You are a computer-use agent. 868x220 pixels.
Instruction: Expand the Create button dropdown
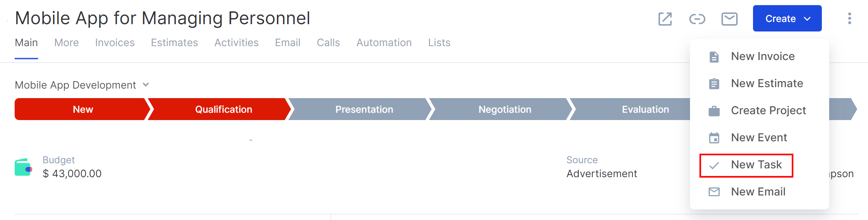click(787, 18)
